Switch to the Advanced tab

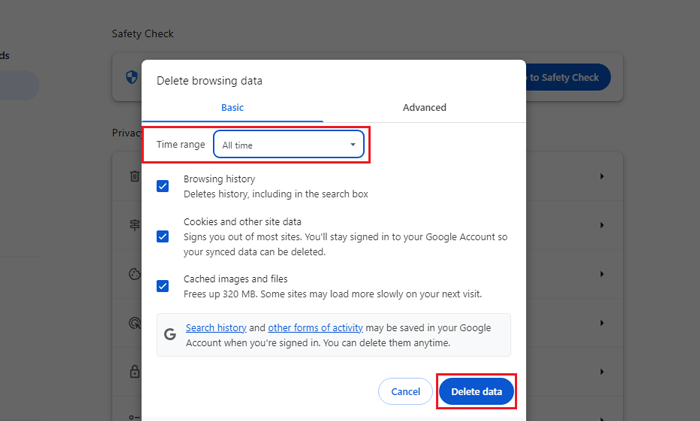tap(424, 107)
